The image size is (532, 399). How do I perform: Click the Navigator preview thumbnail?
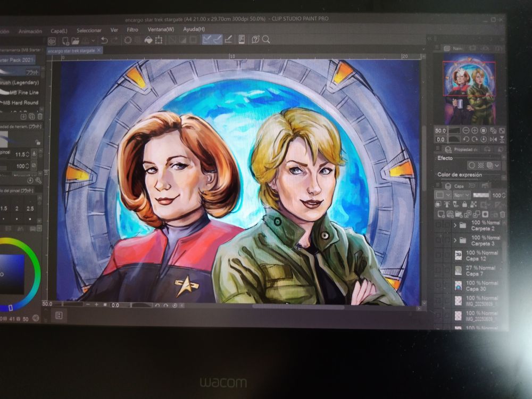tap(469, 89)
